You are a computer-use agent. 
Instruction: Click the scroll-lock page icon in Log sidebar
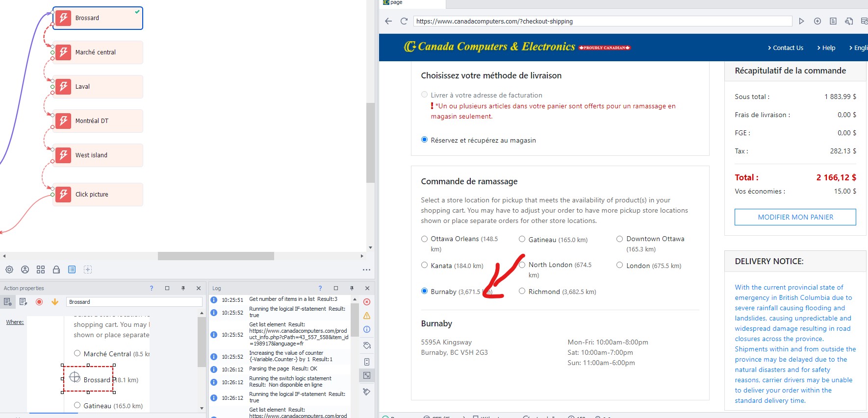coord(367,362)
